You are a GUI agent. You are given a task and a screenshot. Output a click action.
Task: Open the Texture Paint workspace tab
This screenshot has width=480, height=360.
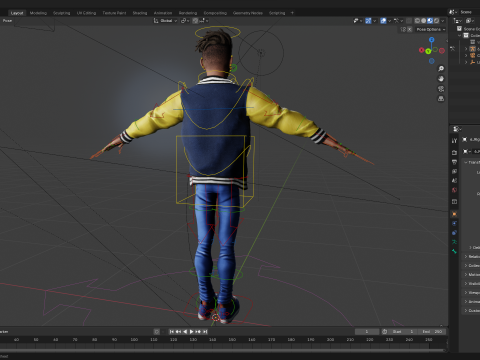(114, 13)
